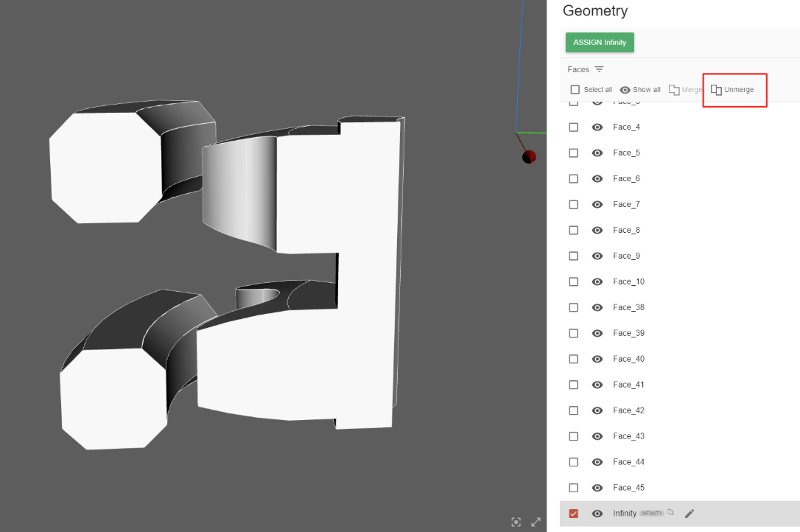
Task: Click the Face_7 label in list
Action: [x=626, y=204]
